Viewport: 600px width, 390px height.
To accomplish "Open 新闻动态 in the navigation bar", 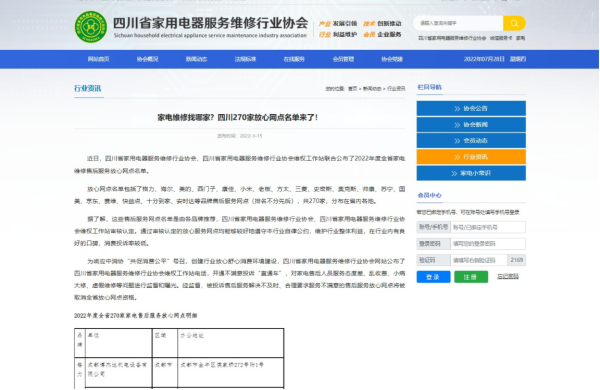I will pos(196,59).
